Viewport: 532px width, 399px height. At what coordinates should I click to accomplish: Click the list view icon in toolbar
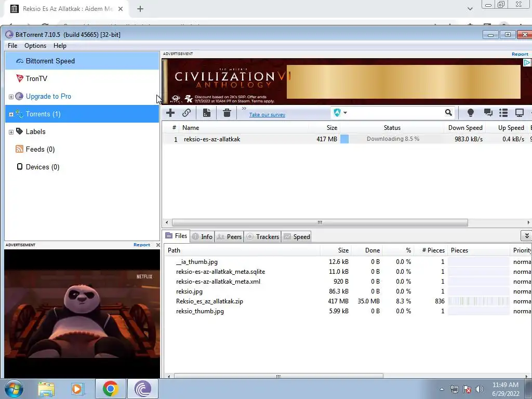503,113
